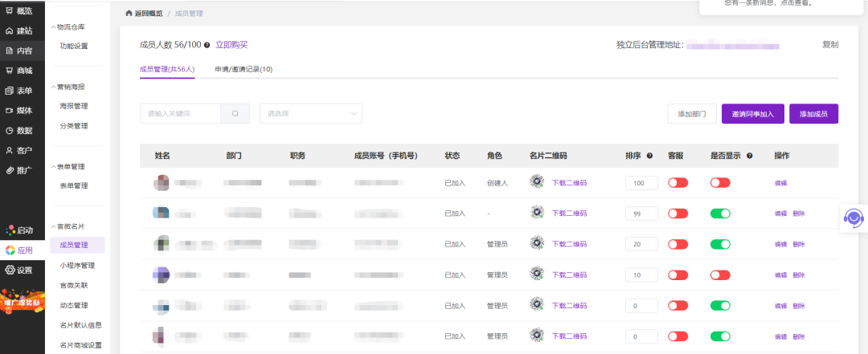The width and height of the screenshot is (868, 354).
Task: Click the search magnifier icon
Action: tap(235, 114)
